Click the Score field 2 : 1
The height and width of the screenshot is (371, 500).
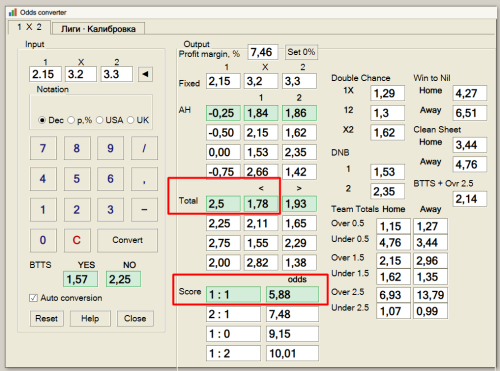point(233,314)
